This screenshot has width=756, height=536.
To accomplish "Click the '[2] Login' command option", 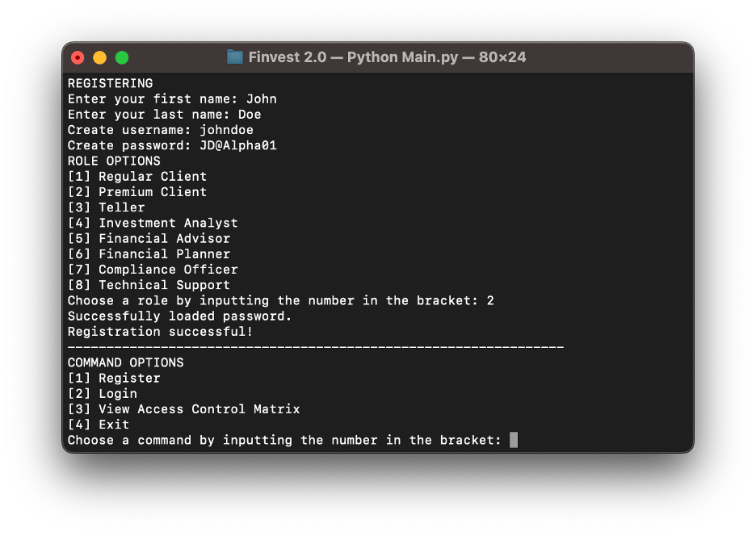I will pyautogui.click(x=103, y=393).
